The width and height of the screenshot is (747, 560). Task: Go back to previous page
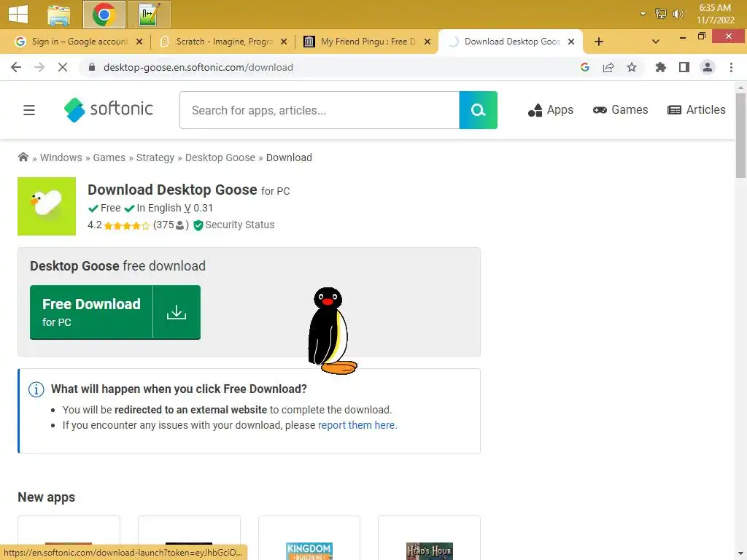coord(16,67)
